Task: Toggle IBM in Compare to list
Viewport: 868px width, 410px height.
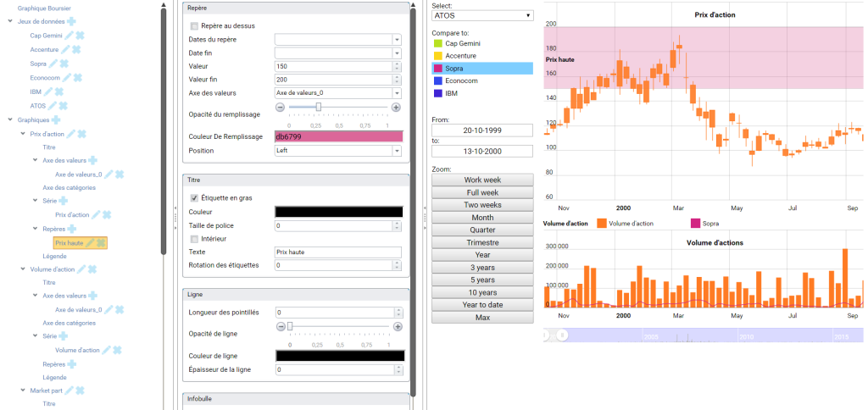Action: pos(482,93)
